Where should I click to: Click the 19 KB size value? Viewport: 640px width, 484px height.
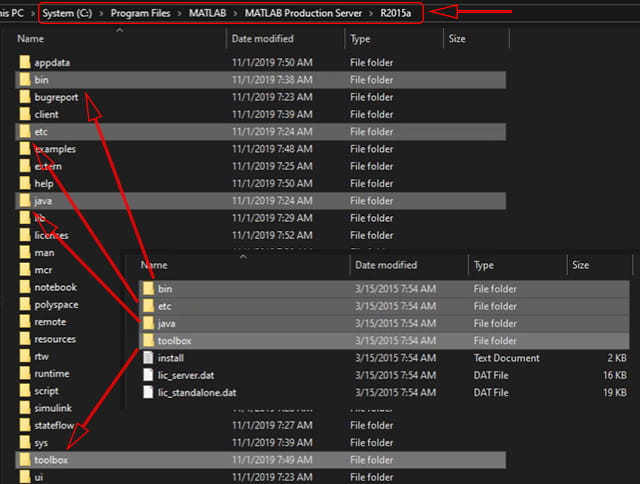point(615,393)
